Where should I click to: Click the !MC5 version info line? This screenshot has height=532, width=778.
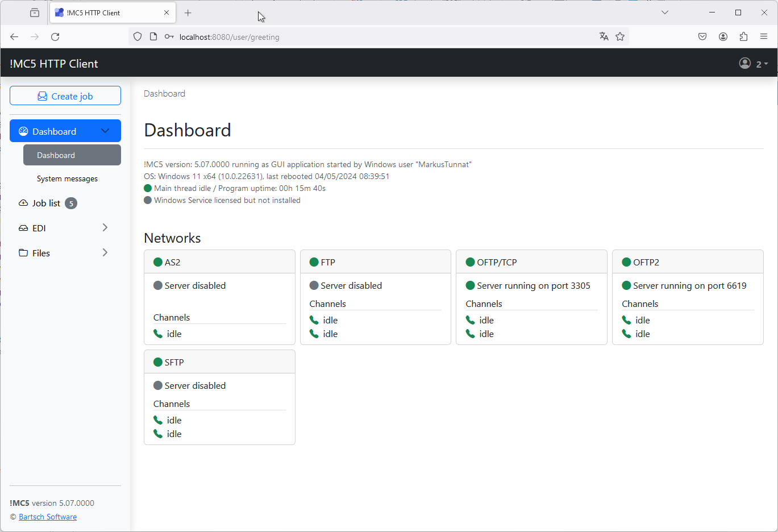click(x=307, y=164)
